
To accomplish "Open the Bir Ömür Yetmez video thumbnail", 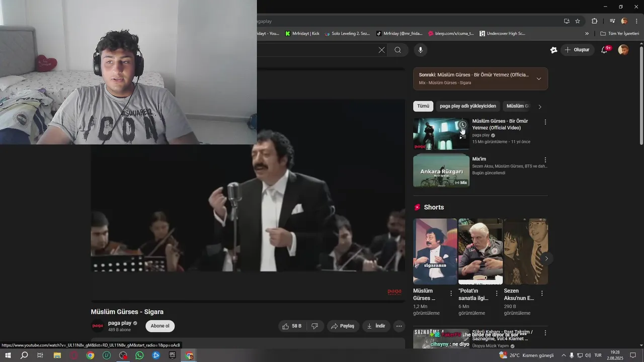I will [x=441, y=134].
